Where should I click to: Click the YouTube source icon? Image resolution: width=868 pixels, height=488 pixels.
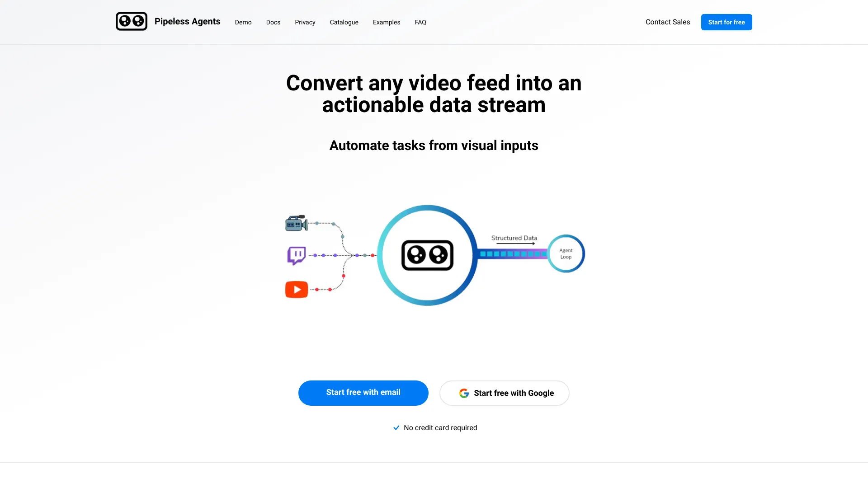(x=296, y=289)
